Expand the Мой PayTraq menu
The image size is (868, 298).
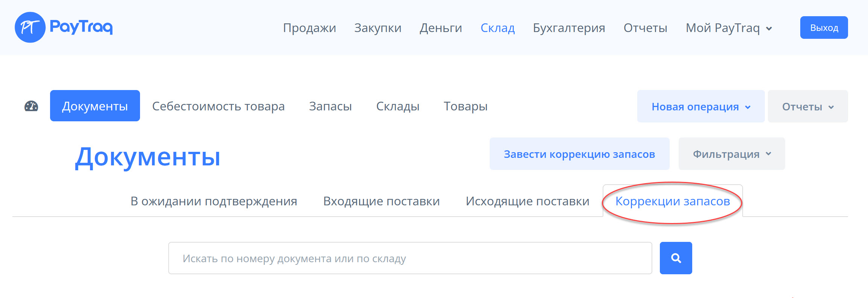729,28
